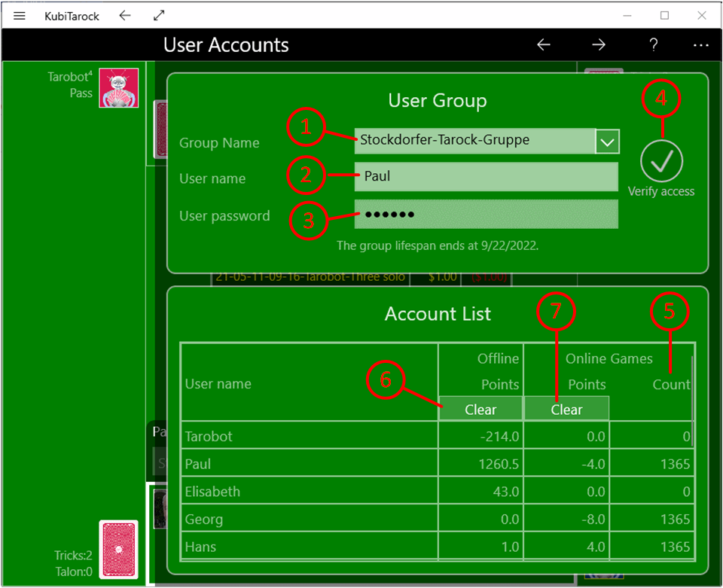
Task: Go to previous page with left arrow
Action: 544,45
